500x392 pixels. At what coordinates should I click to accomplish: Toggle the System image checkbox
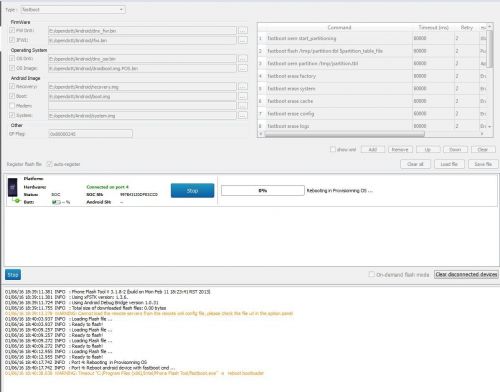point(12,115)
